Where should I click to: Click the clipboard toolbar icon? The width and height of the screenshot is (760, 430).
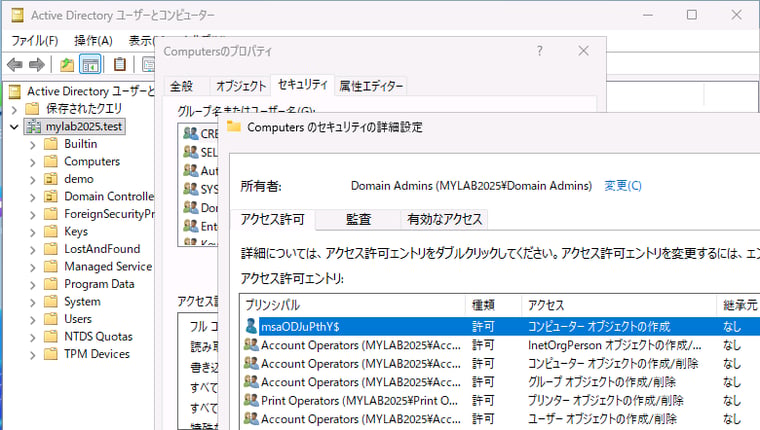coord(119,64)
